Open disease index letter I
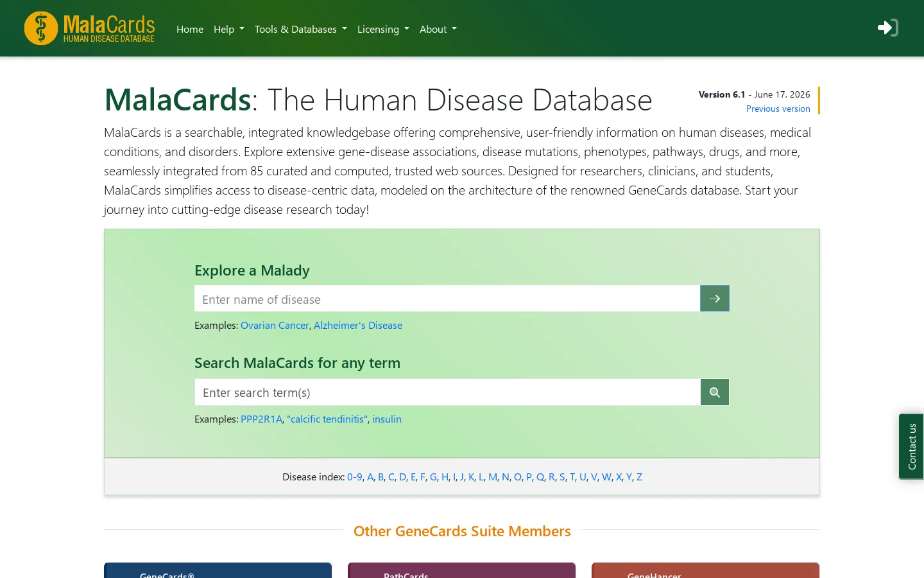This screenshot has width=924, height=578. pyautogui.click(x=454, y=477)
